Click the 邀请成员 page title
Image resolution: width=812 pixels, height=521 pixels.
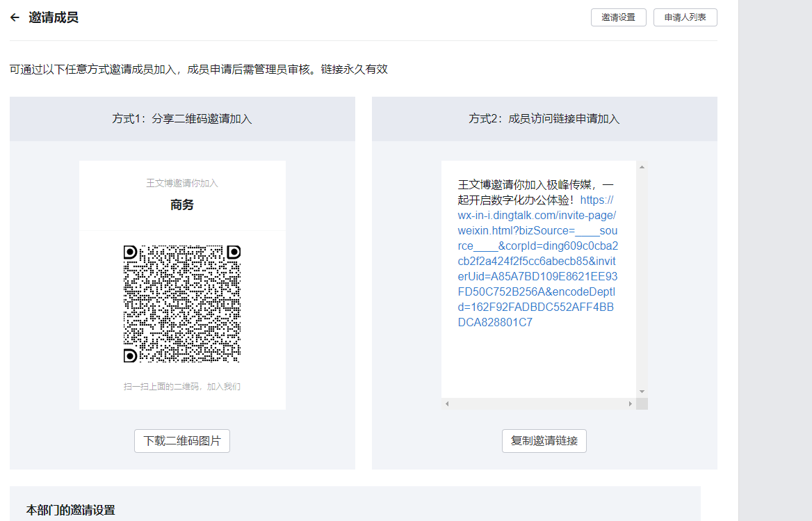coord(54,17)
